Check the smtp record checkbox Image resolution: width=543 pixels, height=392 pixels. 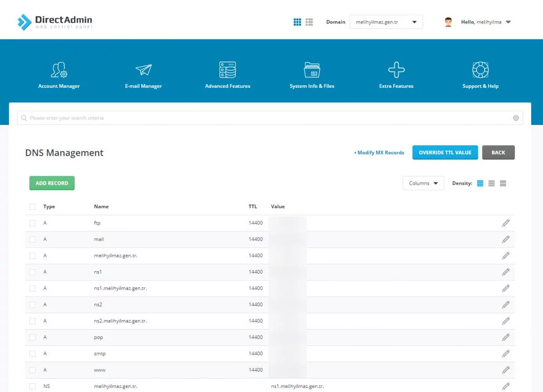click(x=32, y=354)
